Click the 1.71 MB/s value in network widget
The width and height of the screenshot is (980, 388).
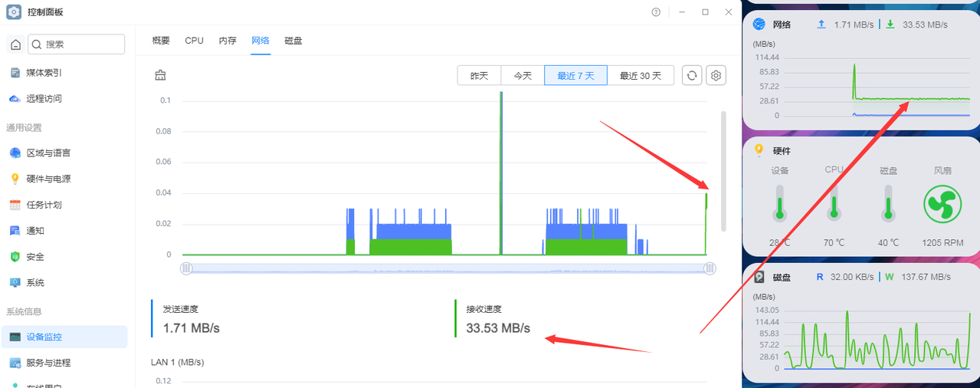(x=854, y=25)
